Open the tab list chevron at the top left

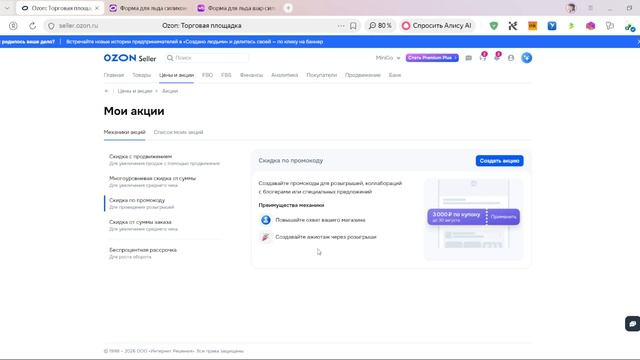point(7,8)
